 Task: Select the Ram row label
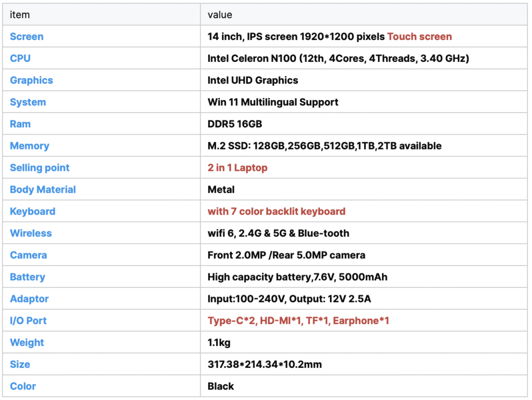[x=20, y=124]
